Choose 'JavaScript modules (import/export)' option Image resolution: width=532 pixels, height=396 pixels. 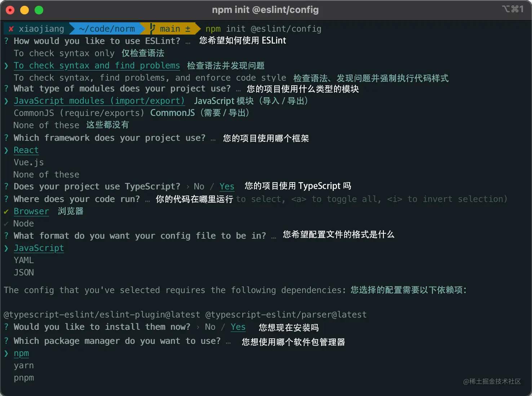point(99,101)
